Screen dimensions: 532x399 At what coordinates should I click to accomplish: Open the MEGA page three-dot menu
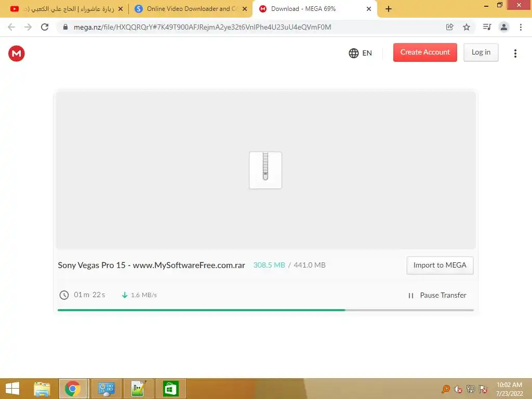click(x=515, y=54)
